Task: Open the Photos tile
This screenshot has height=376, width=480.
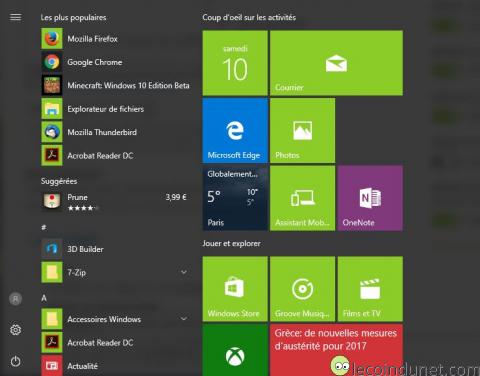Action: [303, 131]
